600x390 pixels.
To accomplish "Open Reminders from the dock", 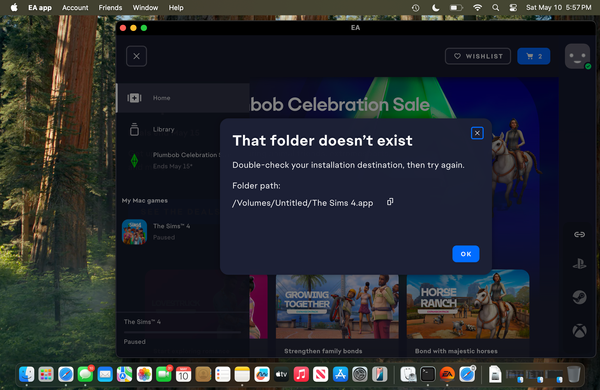I will (x=223, y=374).
